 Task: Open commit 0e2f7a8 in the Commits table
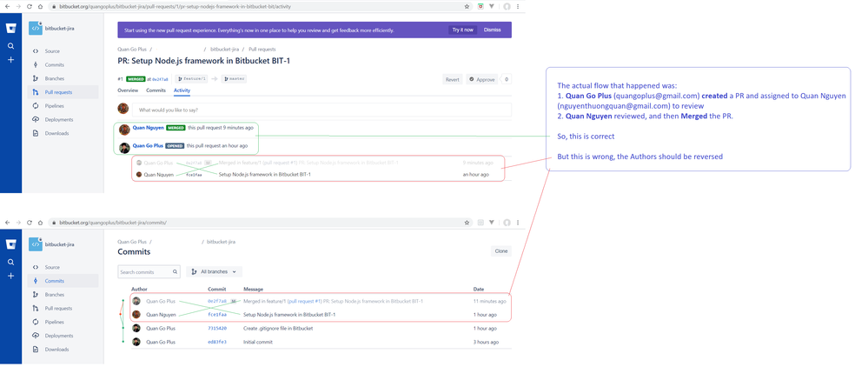tap(217, 301)
